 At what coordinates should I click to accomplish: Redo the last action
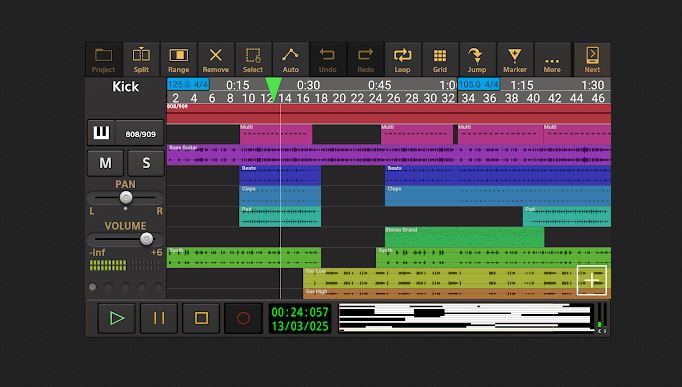pyautogui.click(x=365, y=60)
